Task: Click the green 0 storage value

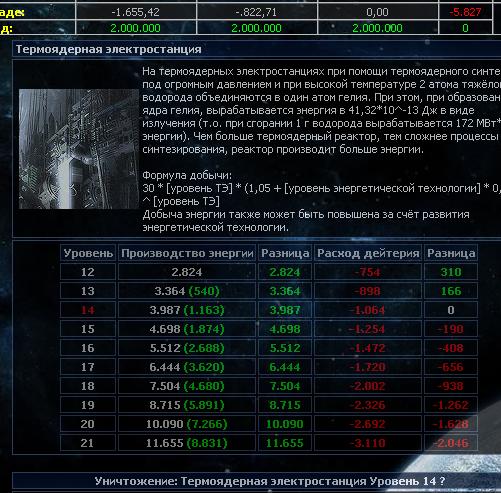Action: click(x=465, y=28)
